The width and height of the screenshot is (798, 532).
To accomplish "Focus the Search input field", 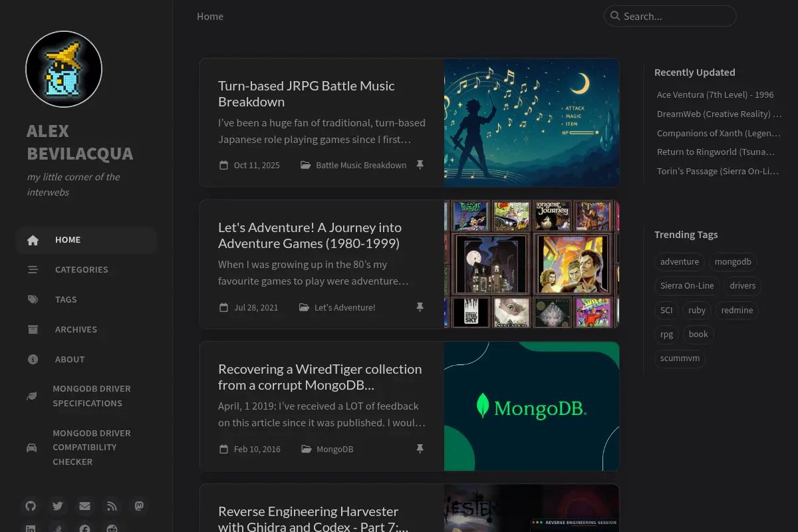I will (x=670, y=16).
